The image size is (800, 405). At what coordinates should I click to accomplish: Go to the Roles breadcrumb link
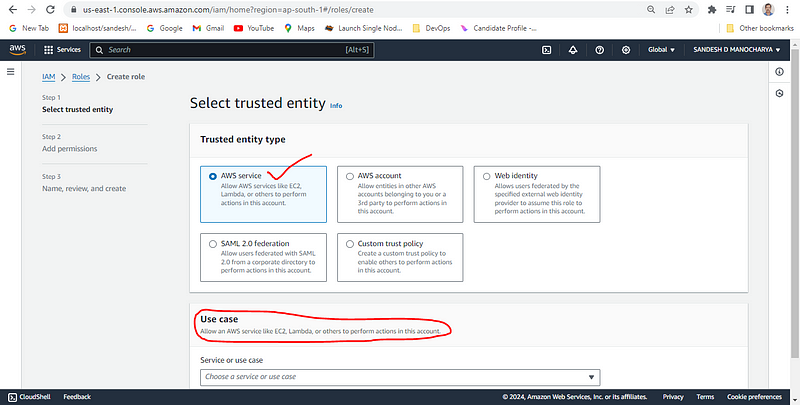(81, 77)
